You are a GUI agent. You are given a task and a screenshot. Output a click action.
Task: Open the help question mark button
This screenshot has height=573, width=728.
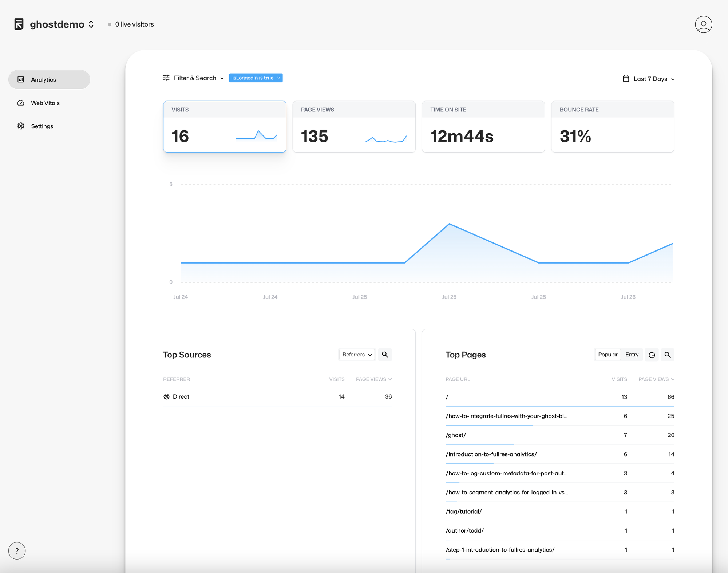(17, 550)
